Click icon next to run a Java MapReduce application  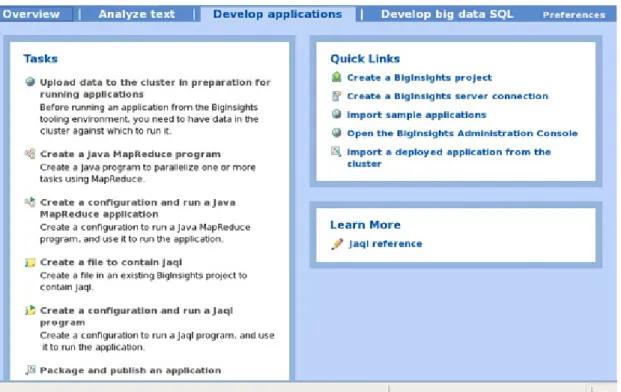[x=30, y=202]
